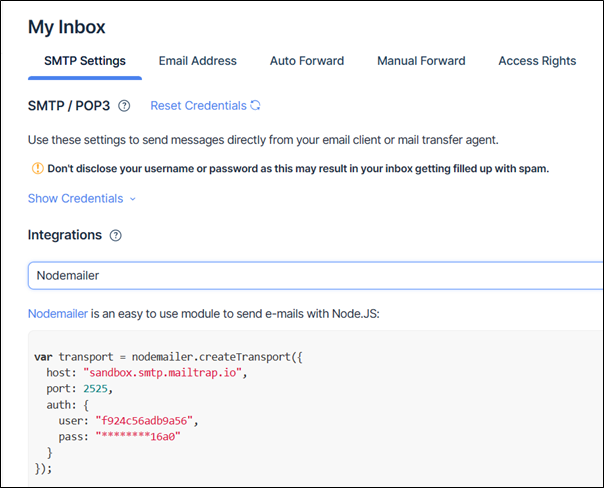
Task: Expand Show Credentials
Action: (x=75, y=198)
